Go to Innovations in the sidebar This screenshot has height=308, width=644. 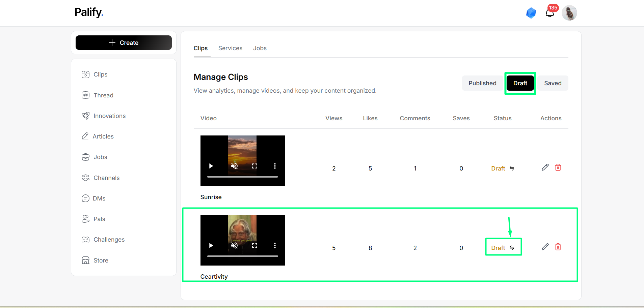coord(104,116)
